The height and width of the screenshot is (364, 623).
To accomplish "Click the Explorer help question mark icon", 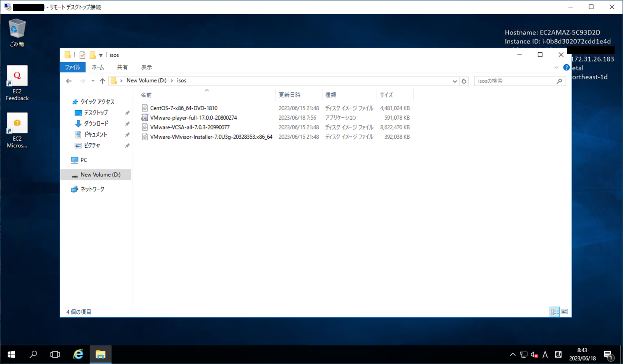I will tap(566, 68).
